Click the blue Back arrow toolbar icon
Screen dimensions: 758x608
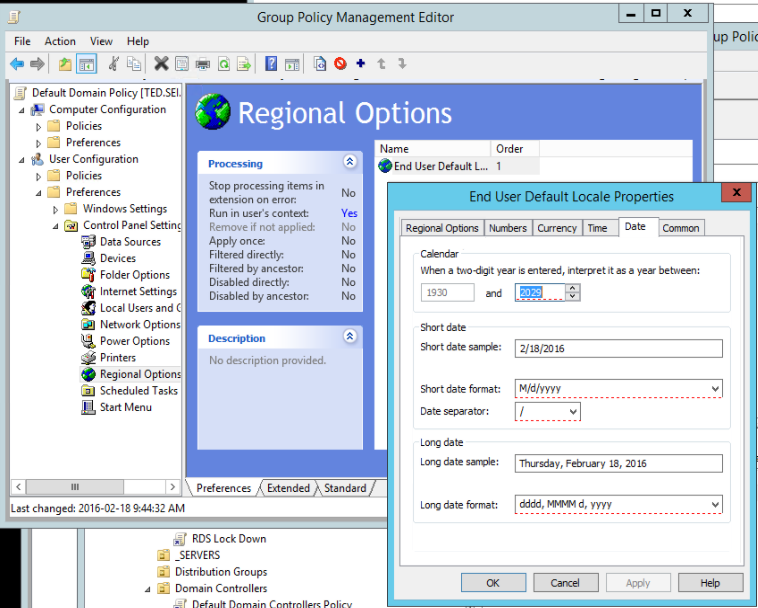click(17, 64)
